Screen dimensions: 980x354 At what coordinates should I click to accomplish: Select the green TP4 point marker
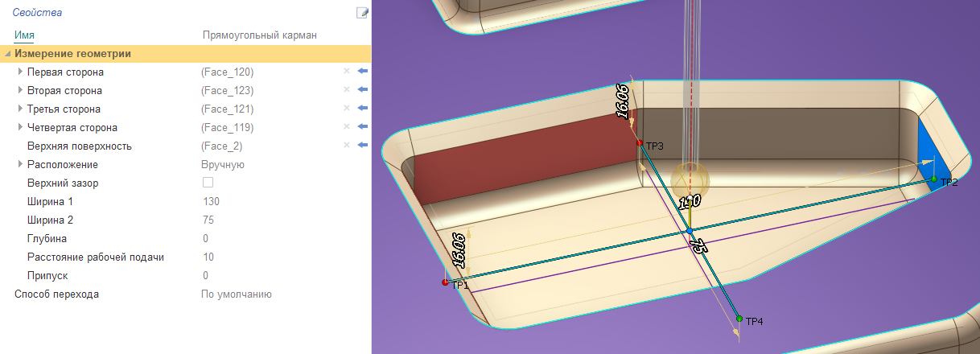(x=739, y=319)
